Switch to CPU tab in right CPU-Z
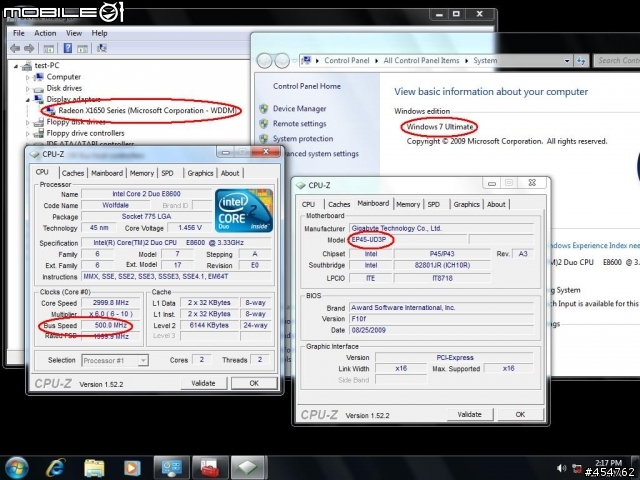This screenshot has width=640, height=480. (x=309, y=204)
